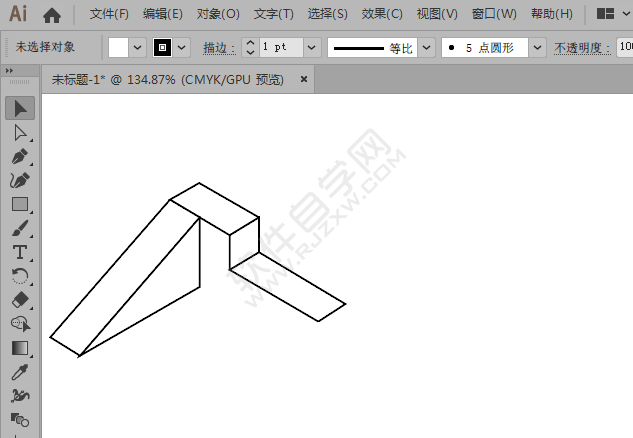This screenshot has width=633, height=438.
Task: Switch to the 未标题-1* document tab
Action: click(168, 80)
